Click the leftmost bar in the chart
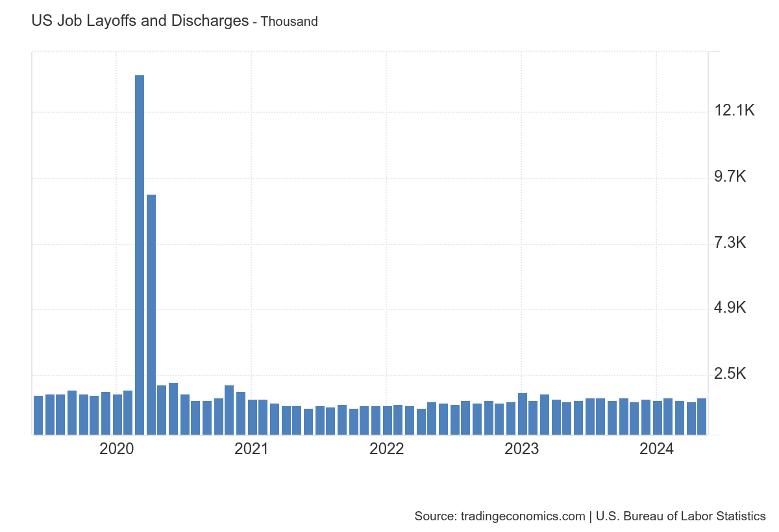Screen dimensions: 779x532 point(38,415)
